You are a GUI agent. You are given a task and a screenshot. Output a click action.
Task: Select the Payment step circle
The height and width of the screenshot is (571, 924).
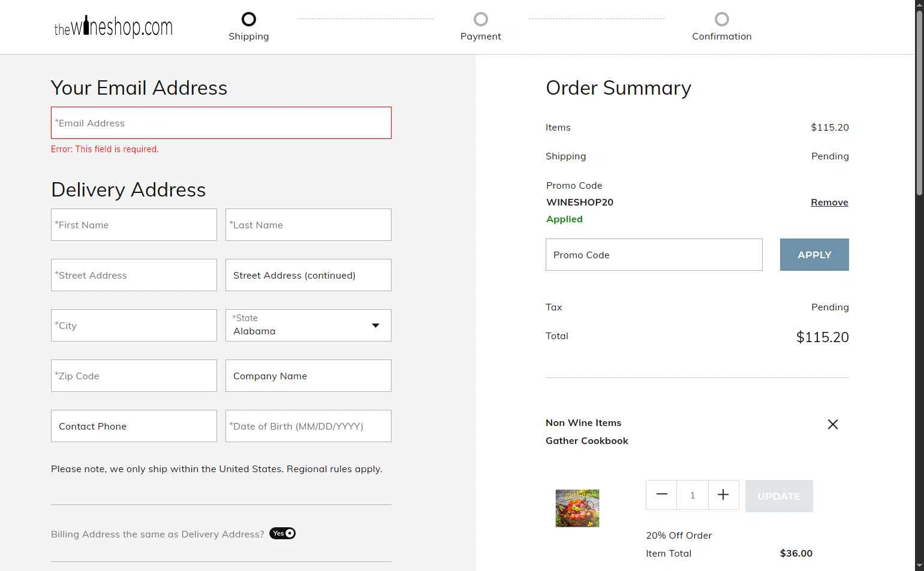point(481,19)
